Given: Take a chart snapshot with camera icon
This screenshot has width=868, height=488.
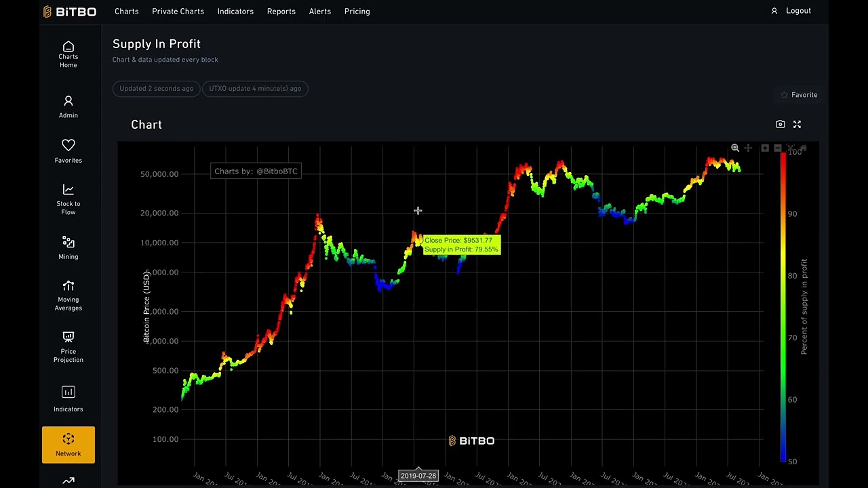Looking at the screenshot, I should click(x=780, y=124).
